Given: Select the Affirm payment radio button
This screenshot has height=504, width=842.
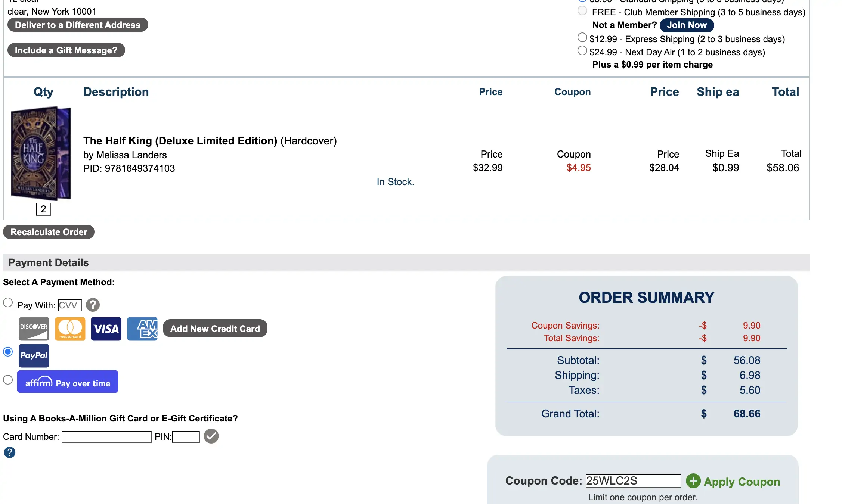Looking at the screenshot, I should tap(8, 380).
